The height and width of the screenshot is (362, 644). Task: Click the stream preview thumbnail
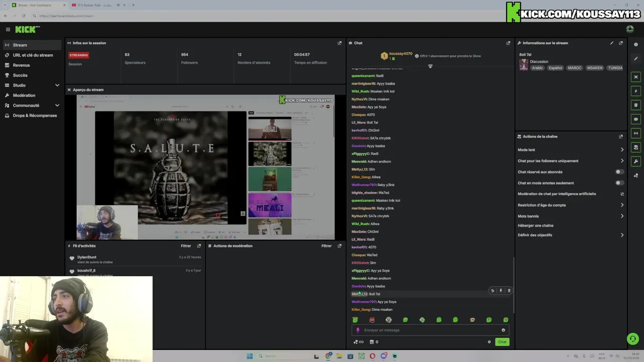click(x=205, y=167)
